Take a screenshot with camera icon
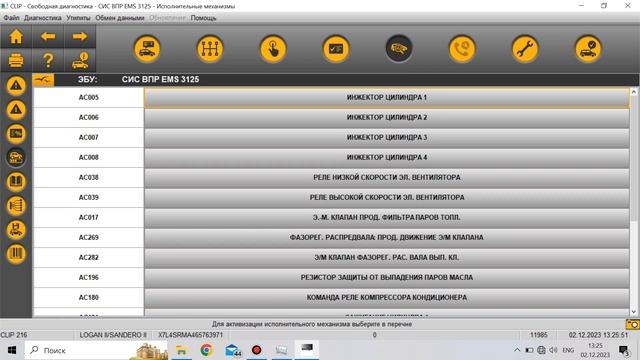This screenshot has width=640, height=360. coord(633,324)
